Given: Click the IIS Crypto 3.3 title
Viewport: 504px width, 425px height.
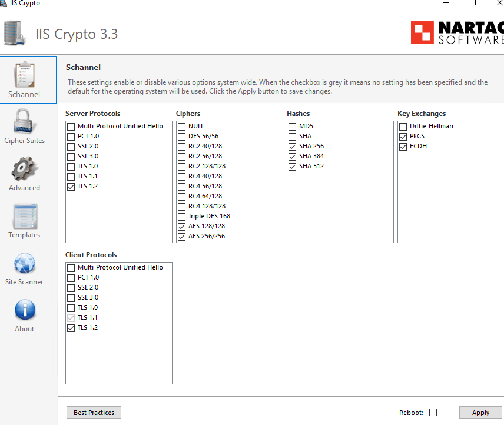Looking at the screenshot, I should point(77,34).
